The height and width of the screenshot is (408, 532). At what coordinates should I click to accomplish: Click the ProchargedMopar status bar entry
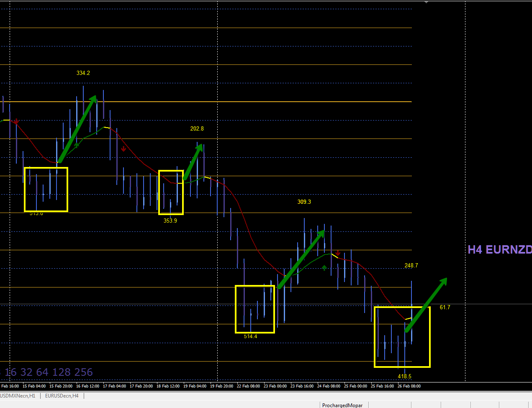pos(342,405)
